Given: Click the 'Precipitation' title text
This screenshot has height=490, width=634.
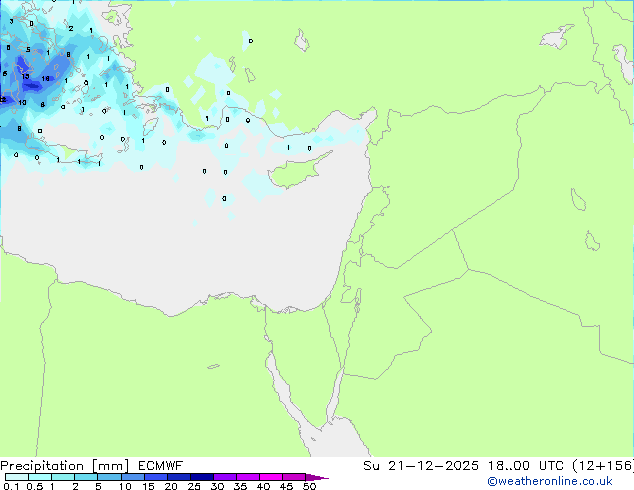Looking at the screenshot, I should tap(42, 466).
